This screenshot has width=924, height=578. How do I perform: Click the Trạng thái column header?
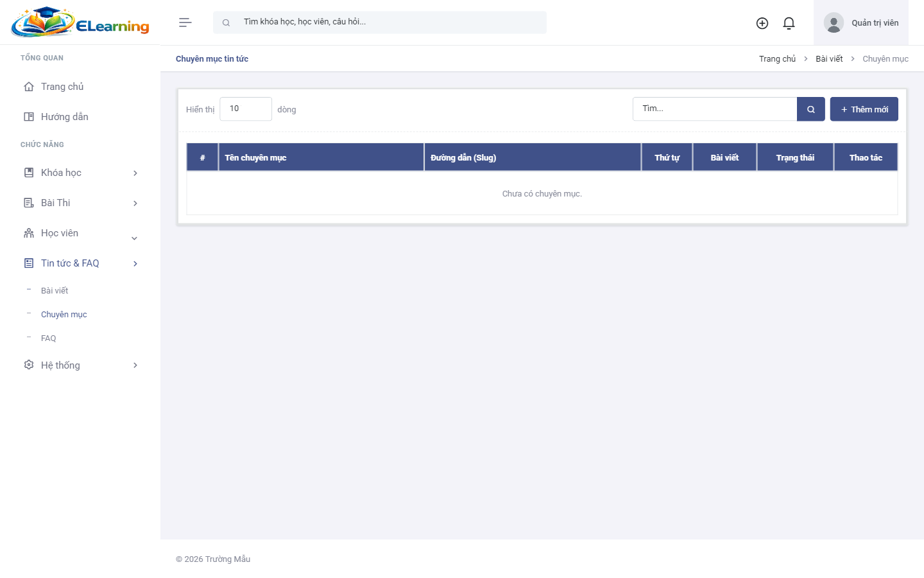click(x=796, y=157)
